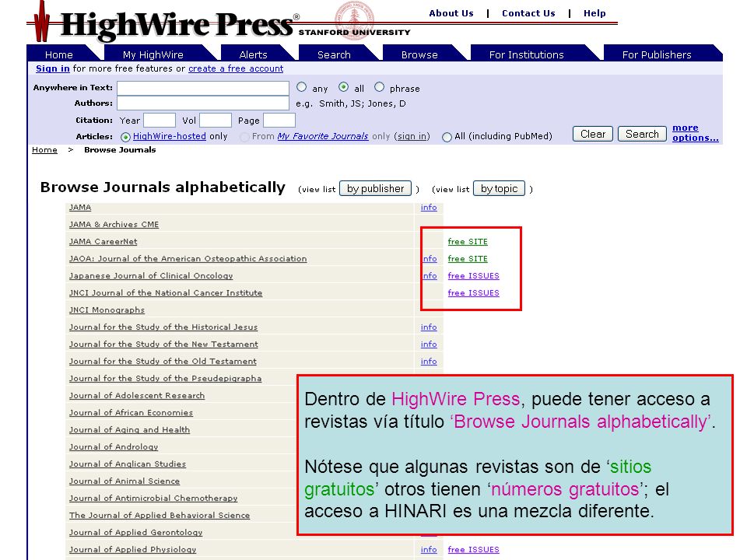Open the Journal of Animal Science link
Viewport: 747px width, 560px height.
pyautogui.click(x=124, y=481)
